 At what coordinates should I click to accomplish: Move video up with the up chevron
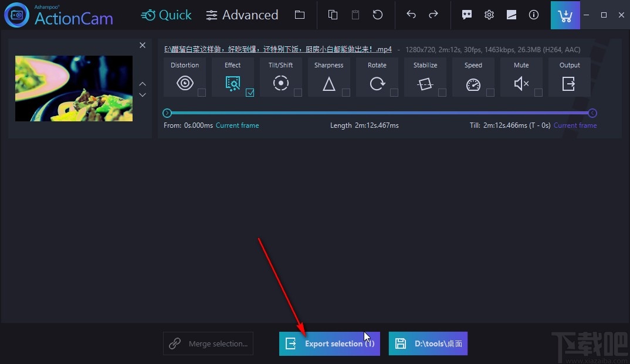pyautogui.click(x=142, y=84)
